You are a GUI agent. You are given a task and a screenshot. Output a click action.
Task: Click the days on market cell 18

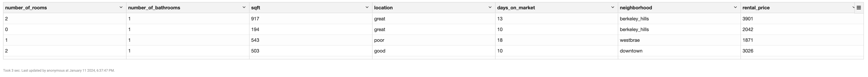click(500, 40)
